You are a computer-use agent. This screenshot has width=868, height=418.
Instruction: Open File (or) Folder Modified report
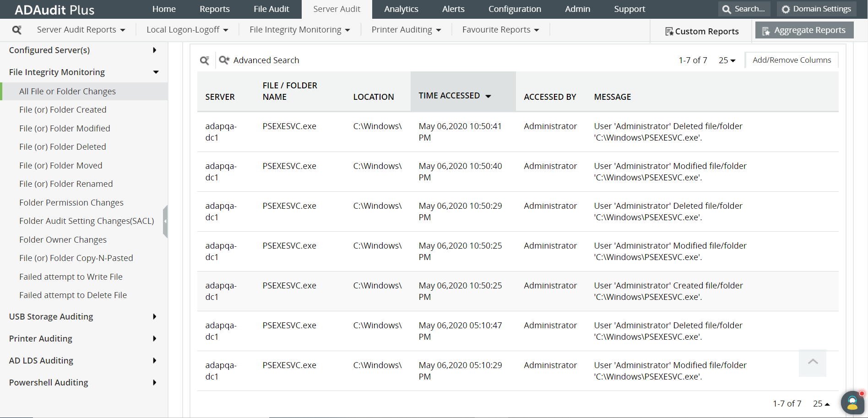[x=65, y=129]
